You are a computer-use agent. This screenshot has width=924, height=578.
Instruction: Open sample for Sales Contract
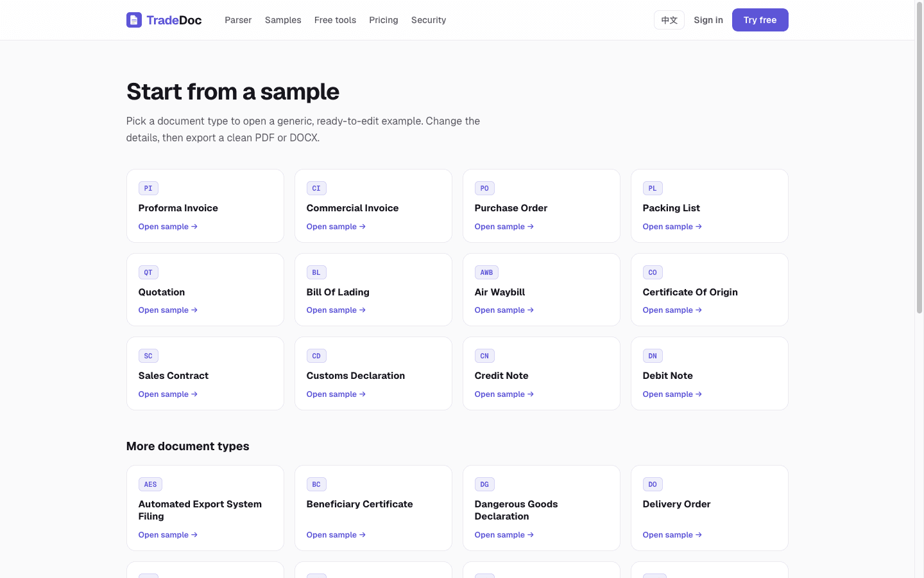tap(168, 394)
